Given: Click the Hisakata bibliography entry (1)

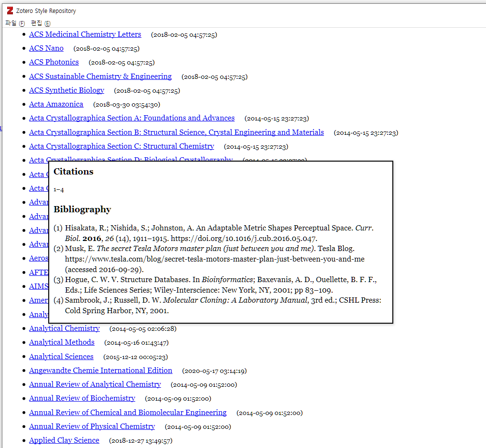Looking at the screenshot, I should 214,233.
